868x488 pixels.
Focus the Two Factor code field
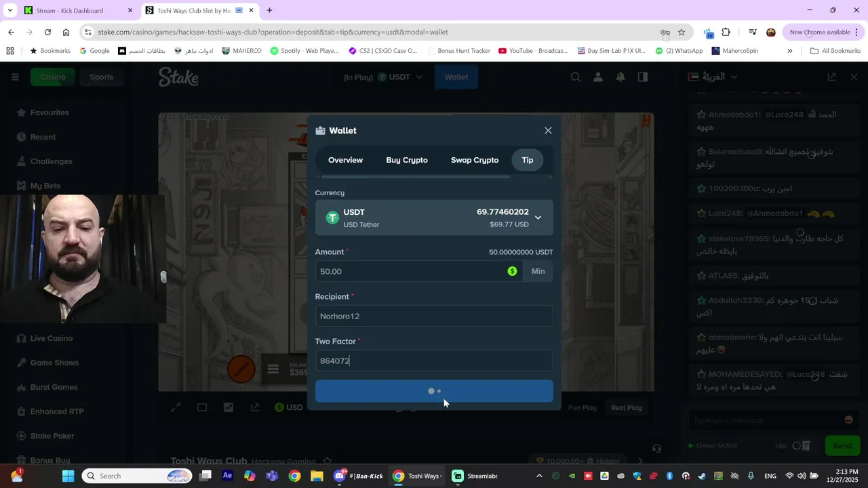point(434,361)
